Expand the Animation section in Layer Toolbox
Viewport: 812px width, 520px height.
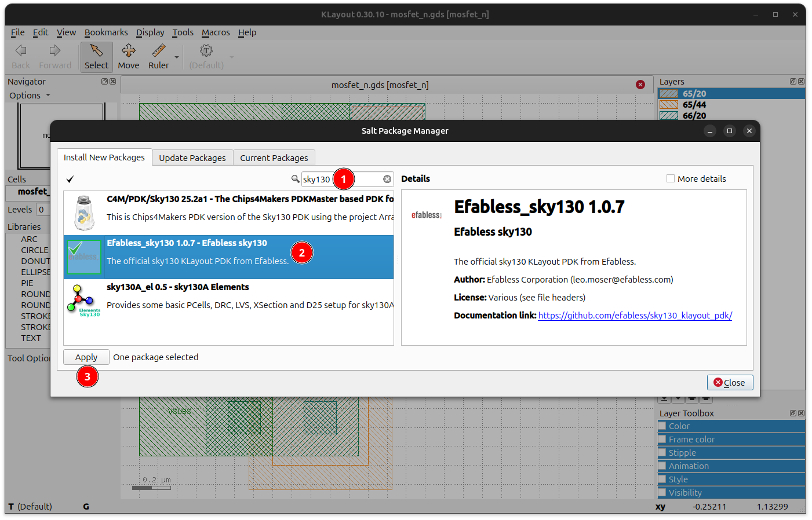(731, 466)
